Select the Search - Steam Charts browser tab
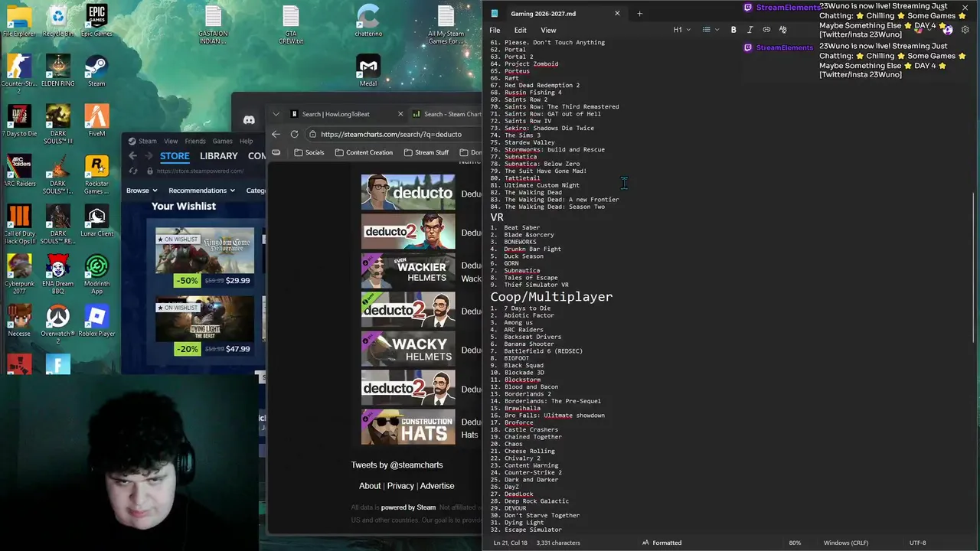This screenshot has height=551, width=980. click(x=446, y=114)
